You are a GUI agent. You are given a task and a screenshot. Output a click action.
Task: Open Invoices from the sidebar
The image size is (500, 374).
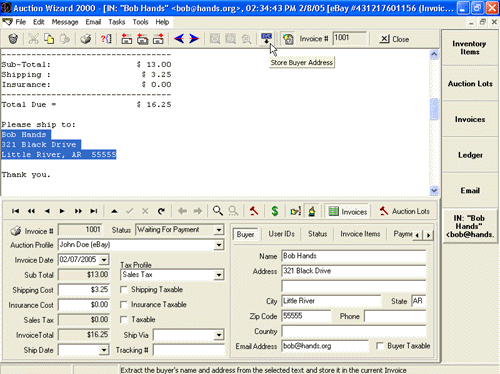coord(470,119)
